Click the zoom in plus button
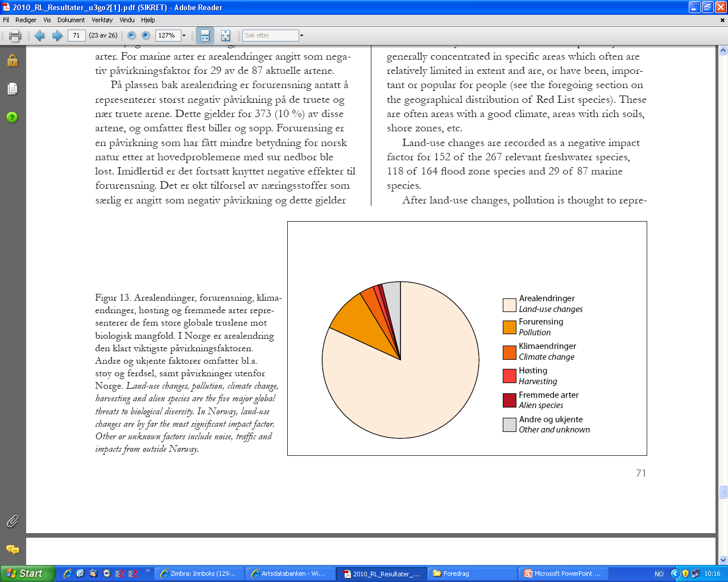The image size is (728, 582). coord(146,35)
